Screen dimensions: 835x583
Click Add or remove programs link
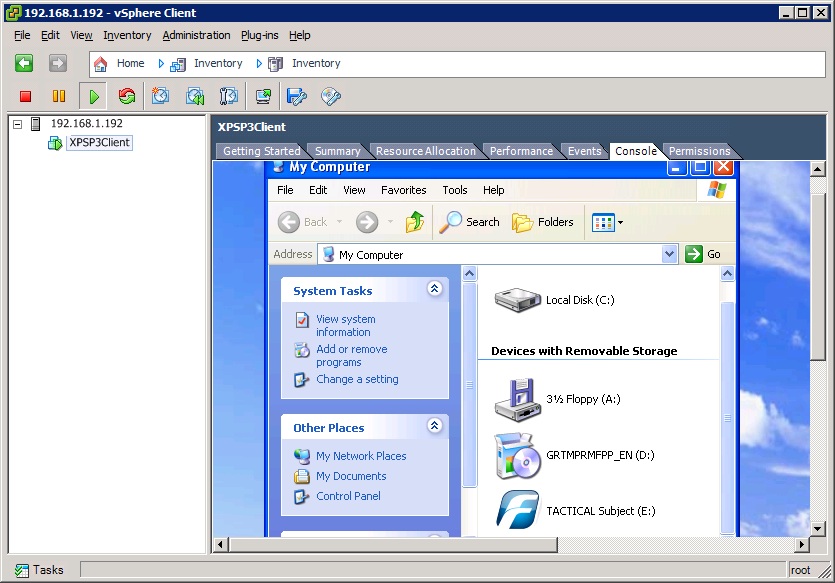[351, 356]
